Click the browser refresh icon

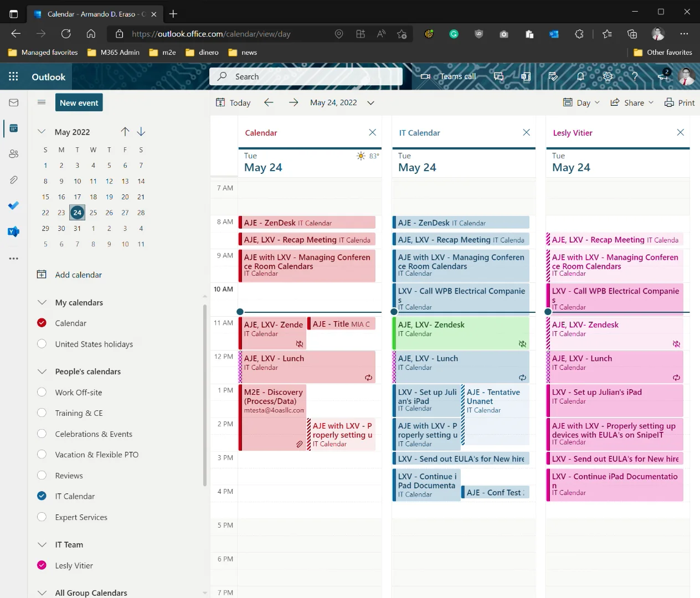point(66,34)
